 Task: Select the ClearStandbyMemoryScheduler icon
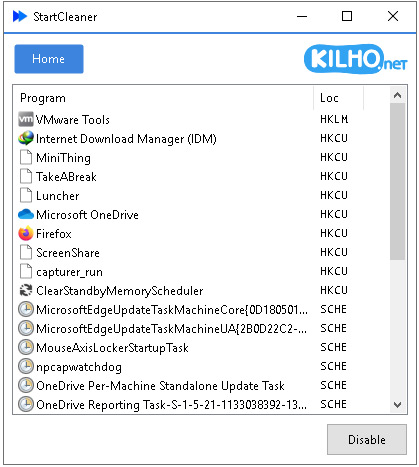[x=26, y=290]
